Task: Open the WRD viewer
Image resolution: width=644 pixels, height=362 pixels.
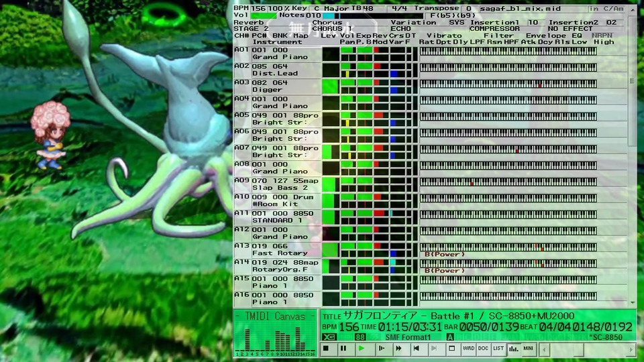Action: pyautogui.click(x=468, y=349)
